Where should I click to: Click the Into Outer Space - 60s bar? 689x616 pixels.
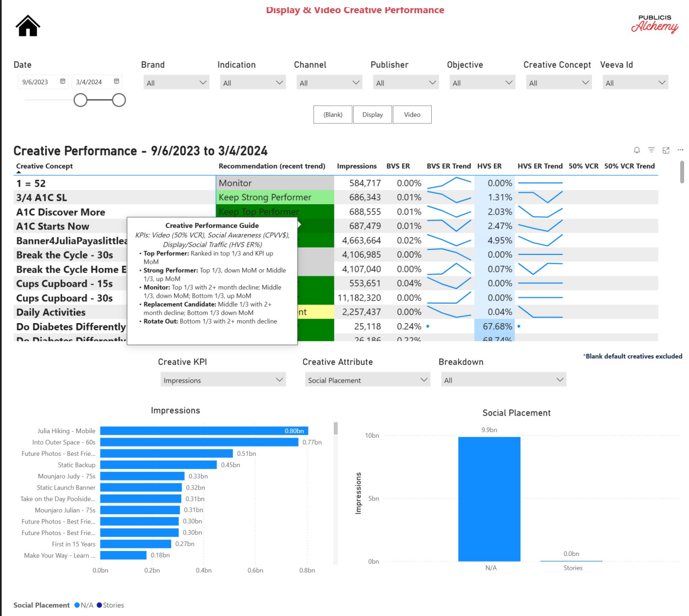(x=199, y=442)
